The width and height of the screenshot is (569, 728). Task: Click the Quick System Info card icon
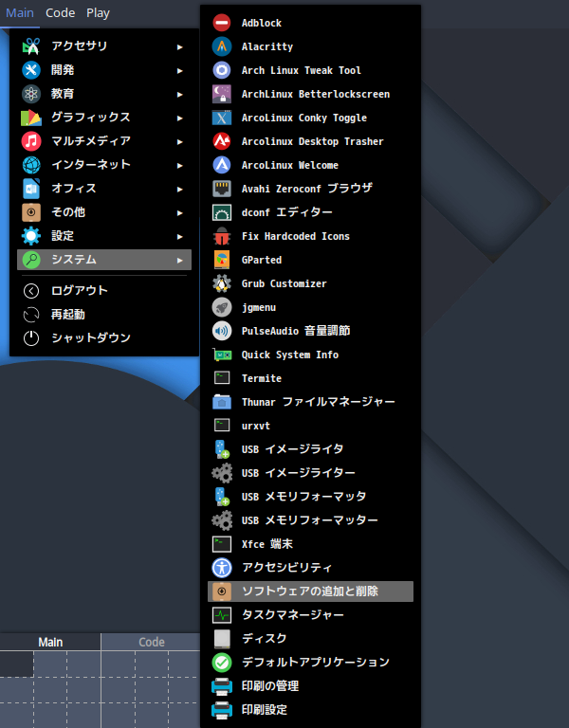[x=222, y=355]
